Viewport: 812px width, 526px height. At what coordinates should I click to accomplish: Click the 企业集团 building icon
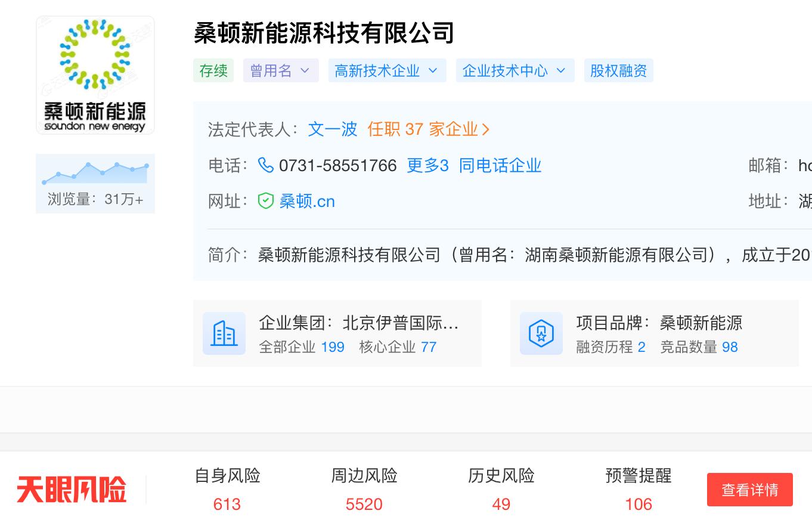(x=224, y=333)
